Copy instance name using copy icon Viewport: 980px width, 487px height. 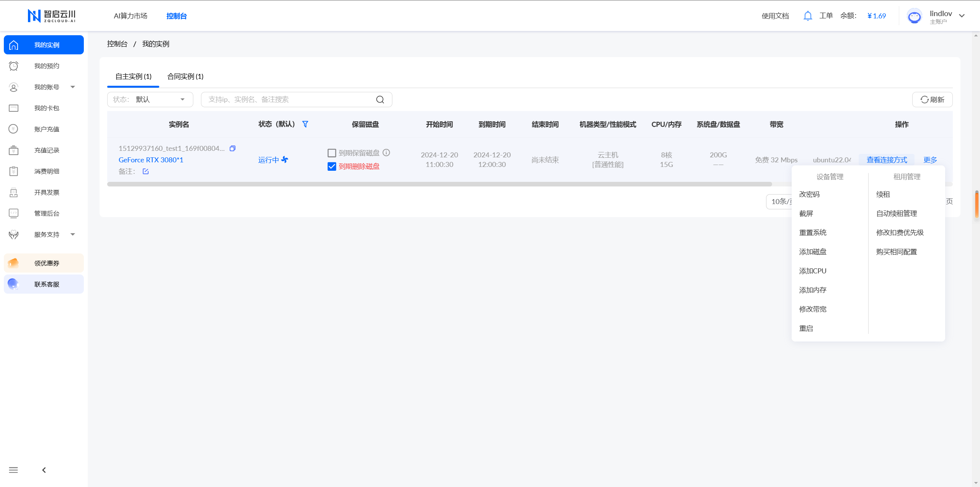tap(232, 148)
